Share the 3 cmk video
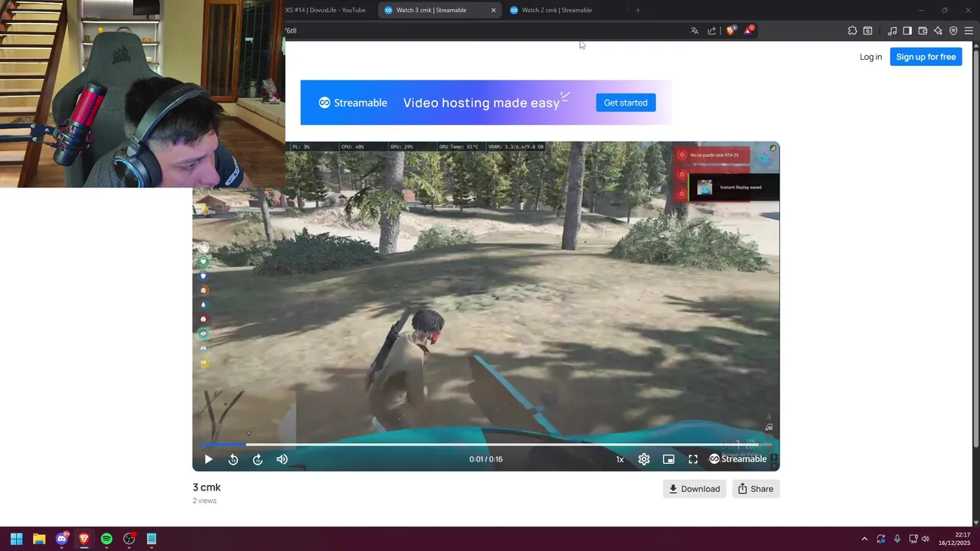The height and width of the screenshot is (551, 980). [756, 489]
